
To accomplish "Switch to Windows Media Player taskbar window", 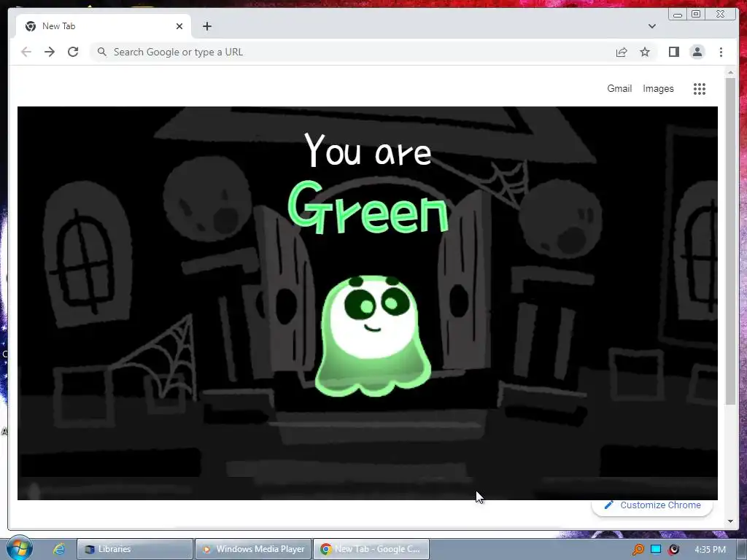I will click(x=253, y=549).
